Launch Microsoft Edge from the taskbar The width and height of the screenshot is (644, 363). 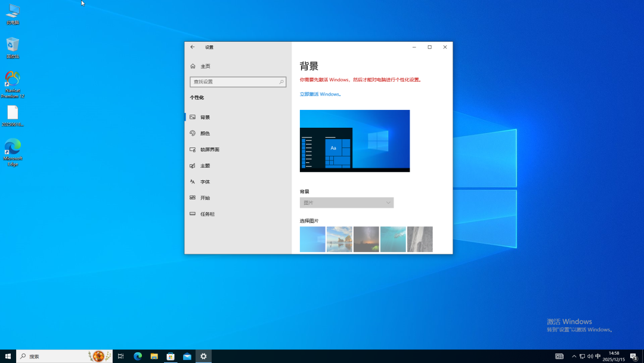pyautogui.click(x=138, y=356)
